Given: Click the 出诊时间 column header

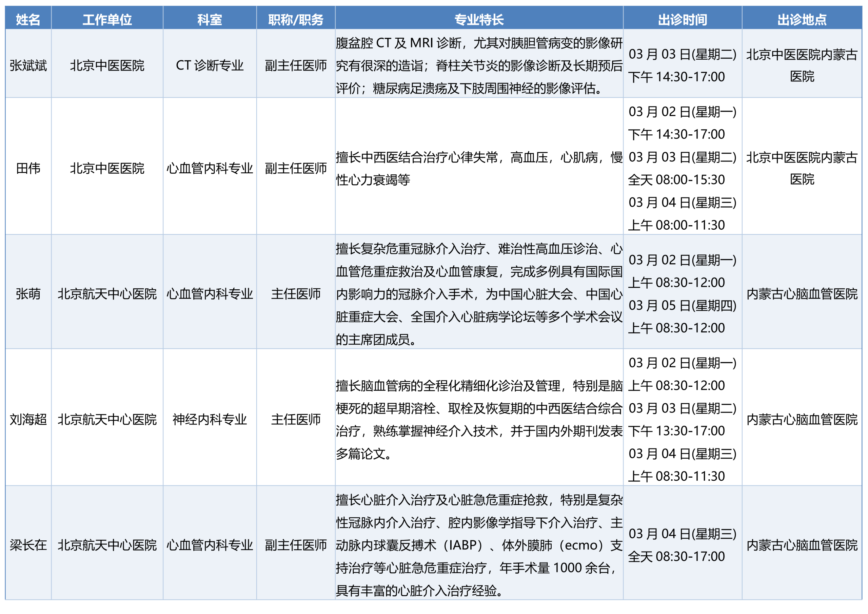Looking at the screenshot, I should [x=682, y=19].
